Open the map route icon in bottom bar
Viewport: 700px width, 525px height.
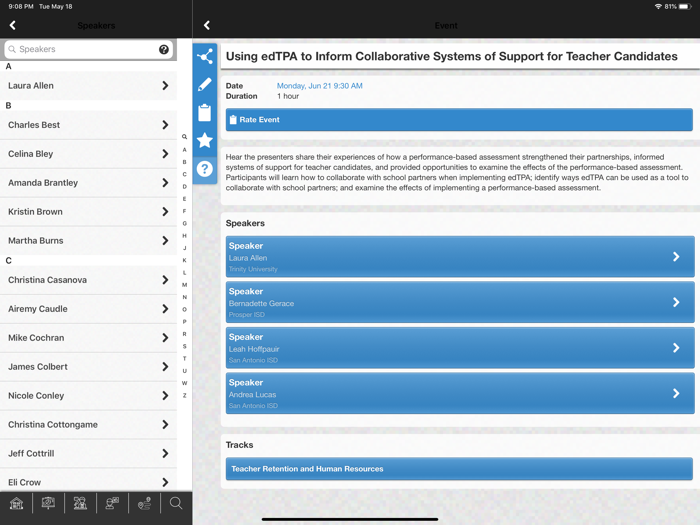click(144, 504)
